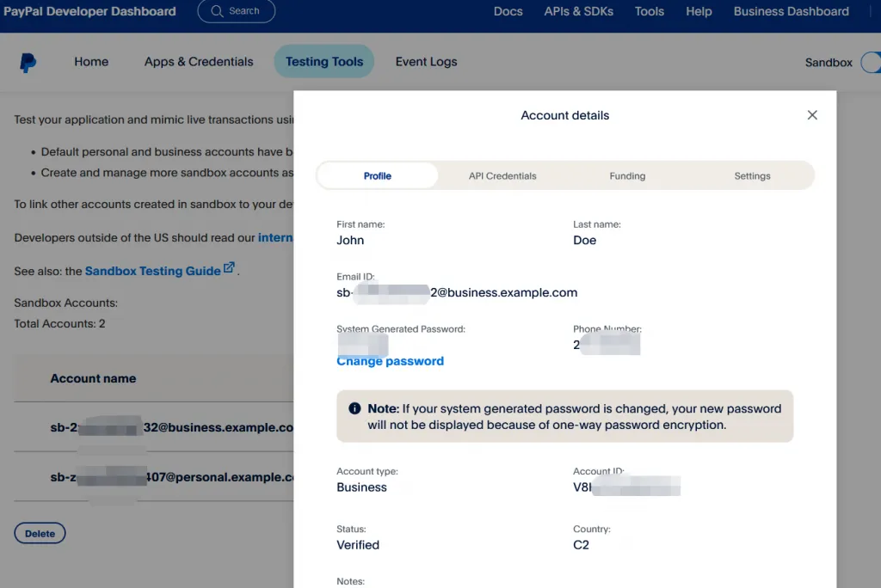The image size is (881, 588).
Task: Go to Apps & Credentials
Action: tap(199, 62)
